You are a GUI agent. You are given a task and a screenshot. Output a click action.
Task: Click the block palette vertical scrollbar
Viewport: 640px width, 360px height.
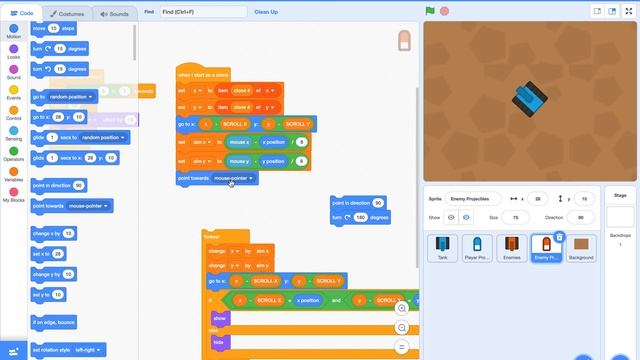pyautogui.click(x=134, y=42)
